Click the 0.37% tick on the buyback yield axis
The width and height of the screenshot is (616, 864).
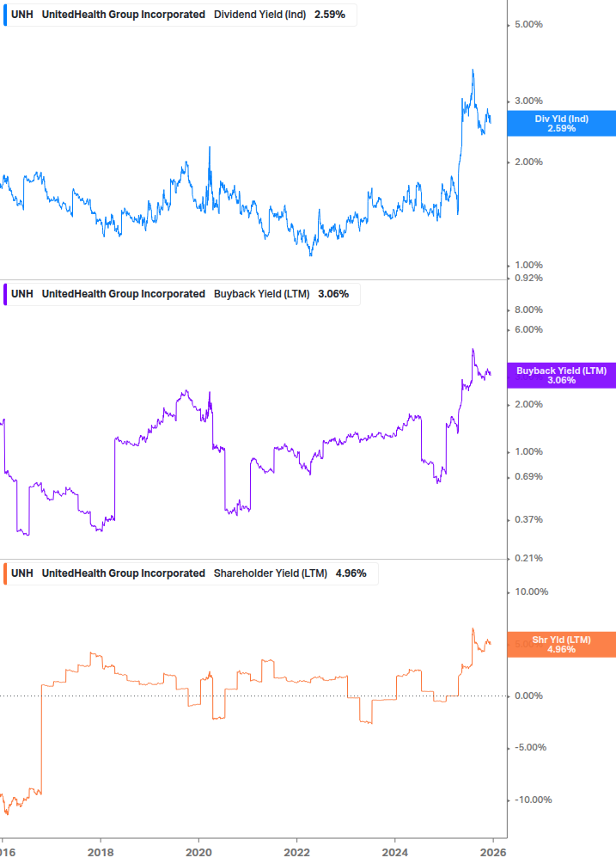pos(528,519)
